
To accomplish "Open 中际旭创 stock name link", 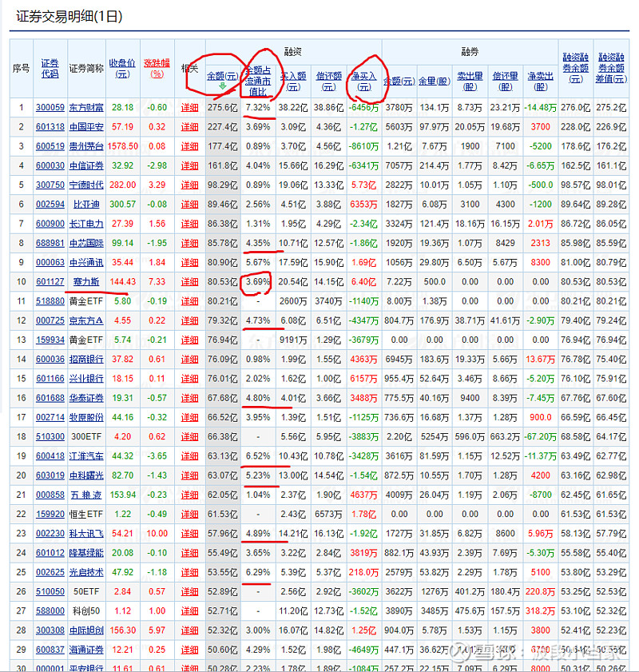I will click(86, 630).
